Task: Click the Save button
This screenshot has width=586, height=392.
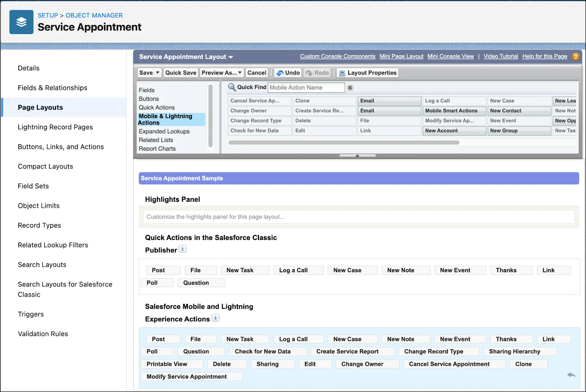Action: pos(146,73)
